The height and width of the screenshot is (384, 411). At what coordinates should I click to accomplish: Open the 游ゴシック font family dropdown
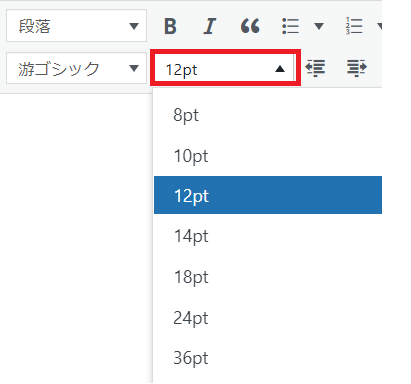76,68
